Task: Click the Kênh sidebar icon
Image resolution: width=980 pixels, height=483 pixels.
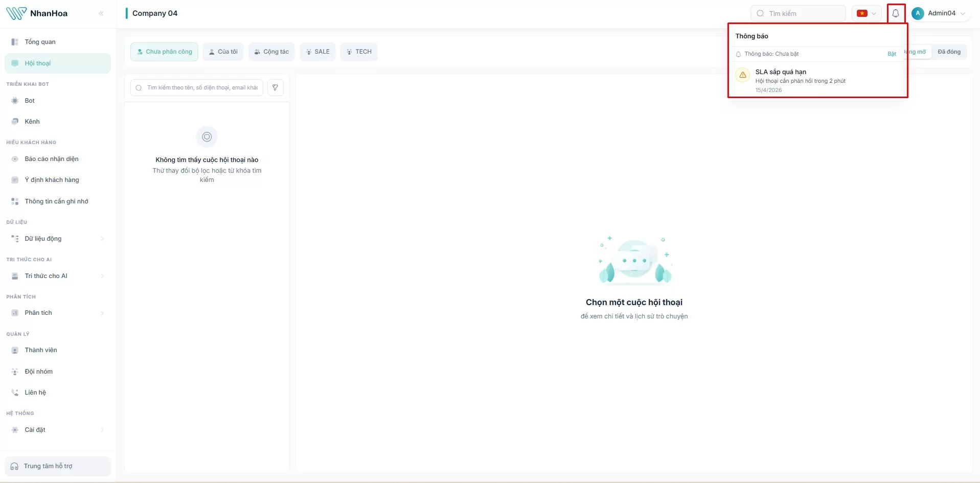Action: (15, 122)
